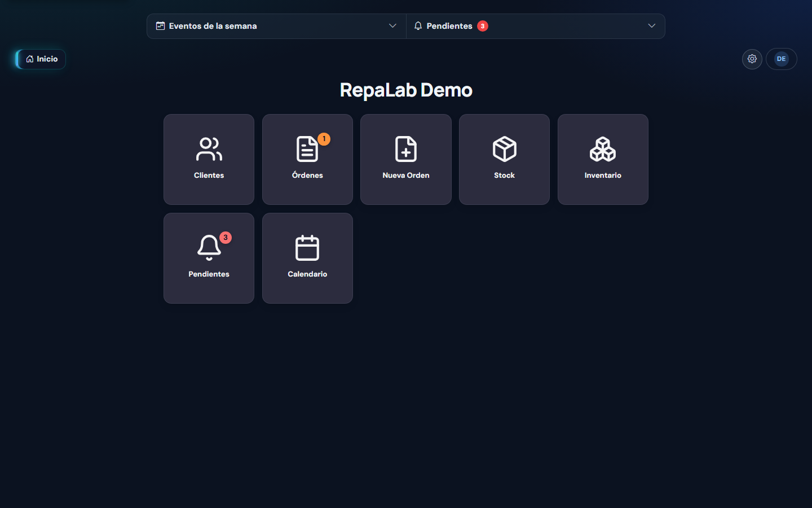Click the Inventario label text
812x508 pixels.
[x=603, y=176]
